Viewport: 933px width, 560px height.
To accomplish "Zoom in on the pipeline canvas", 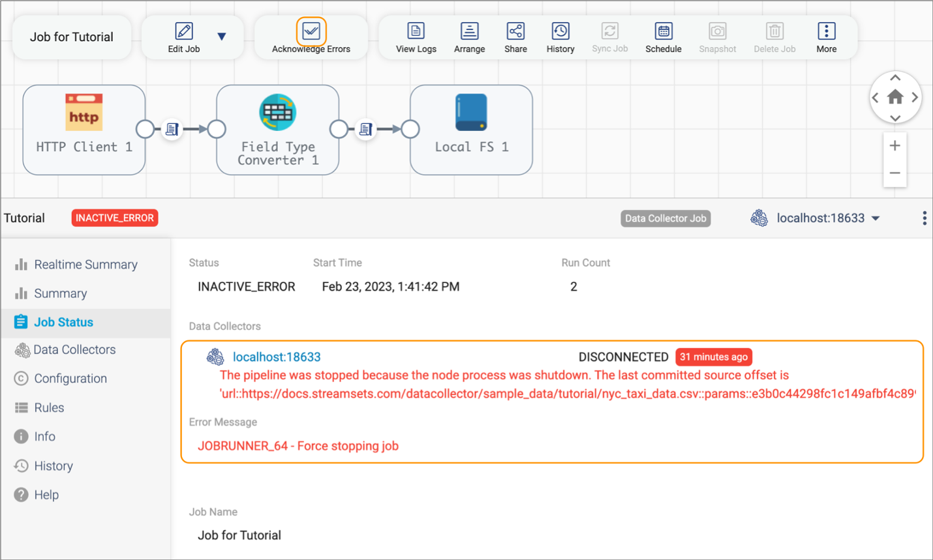I will (x=895, y=145).
